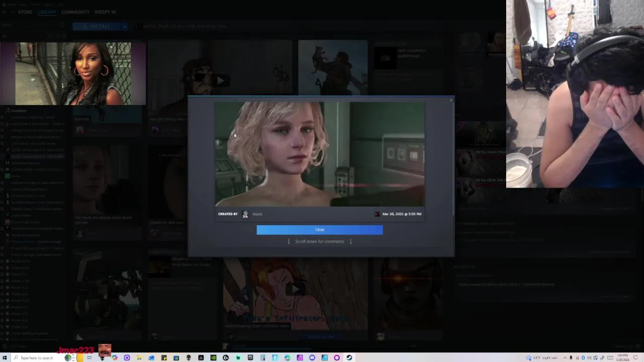Open the KRISPY W profile tab
Screen dimensions: 644x362
[106, 12]
